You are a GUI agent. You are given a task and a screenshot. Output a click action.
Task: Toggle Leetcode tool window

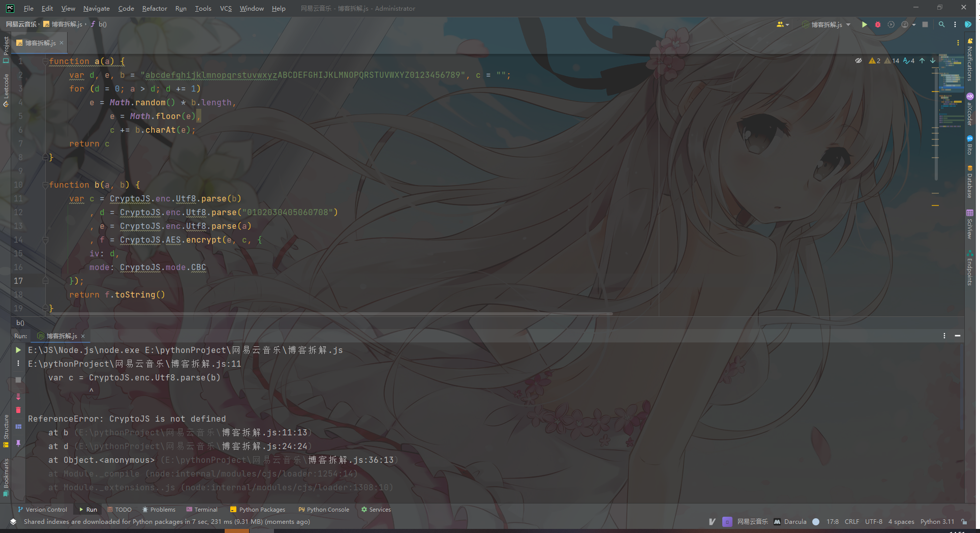click(6, 91)
